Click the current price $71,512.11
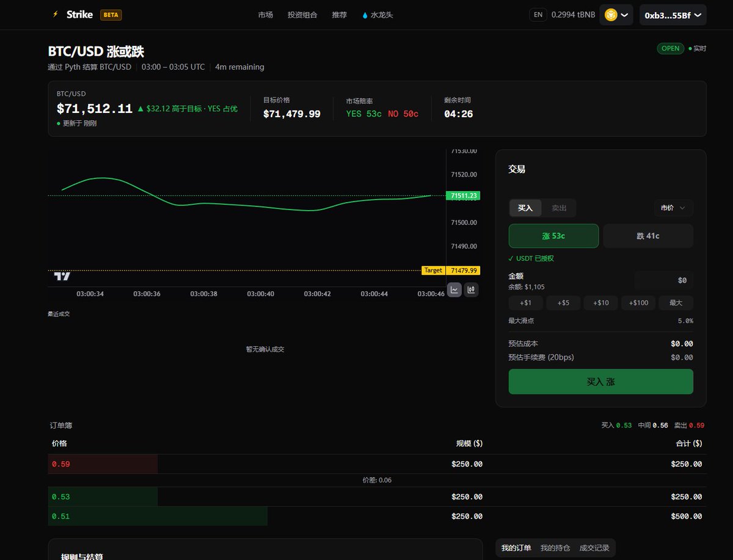 (x=95, y=109)
